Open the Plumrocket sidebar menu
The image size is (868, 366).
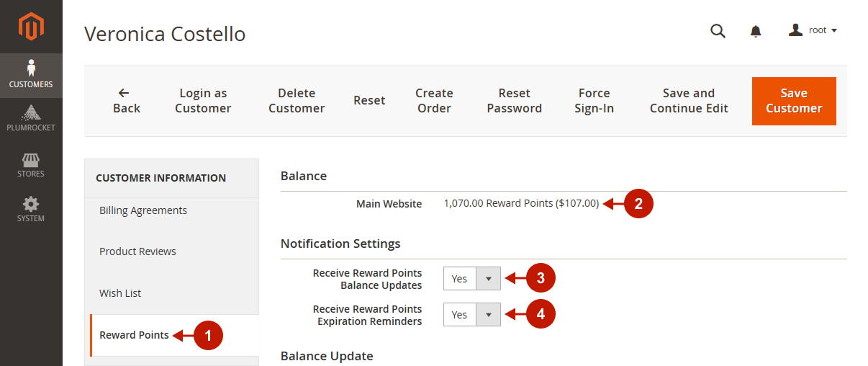31,119
